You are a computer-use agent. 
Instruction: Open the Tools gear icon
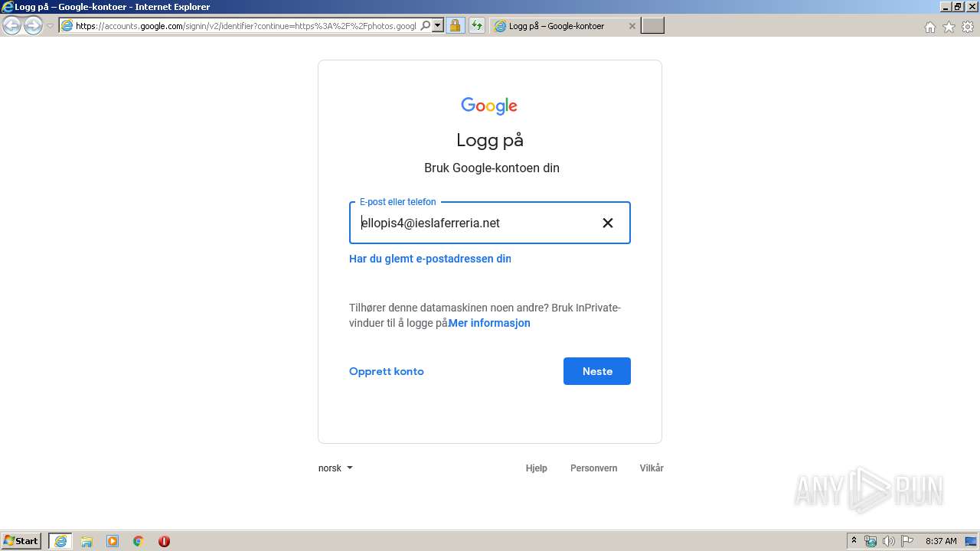[968, 27]
